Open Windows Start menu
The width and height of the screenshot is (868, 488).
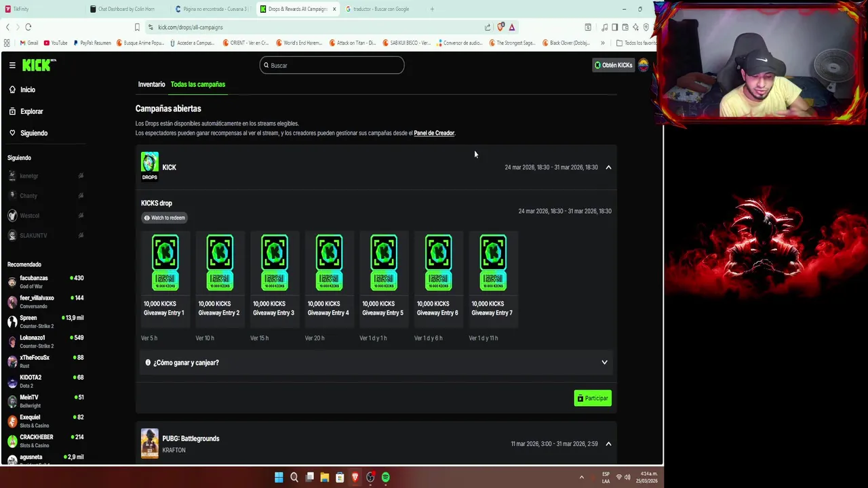pyautogui.click(x=279, y=477)
